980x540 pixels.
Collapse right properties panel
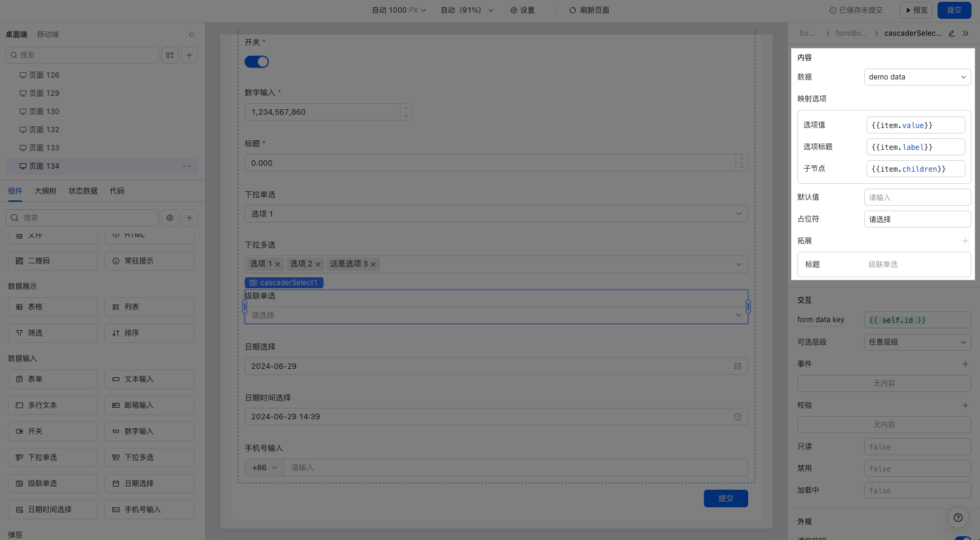point(965,33)
